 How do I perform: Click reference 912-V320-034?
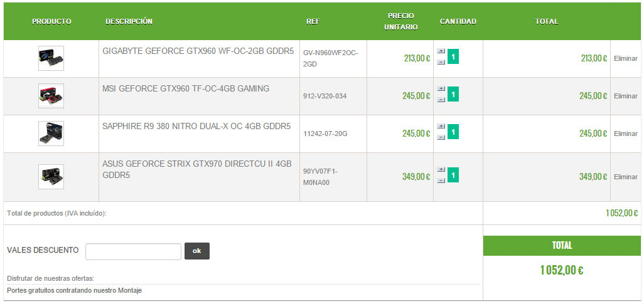[325, 97]
